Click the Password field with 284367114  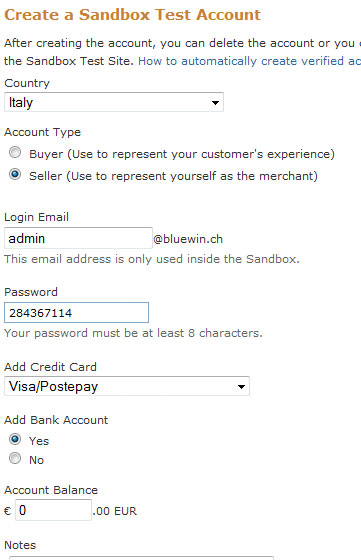[76, 312]
